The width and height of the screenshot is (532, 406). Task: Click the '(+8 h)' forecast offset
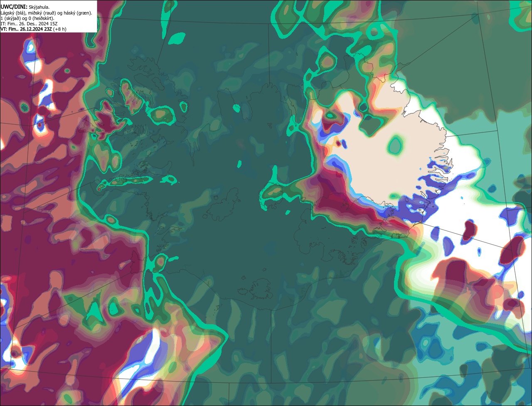[59, 29]
